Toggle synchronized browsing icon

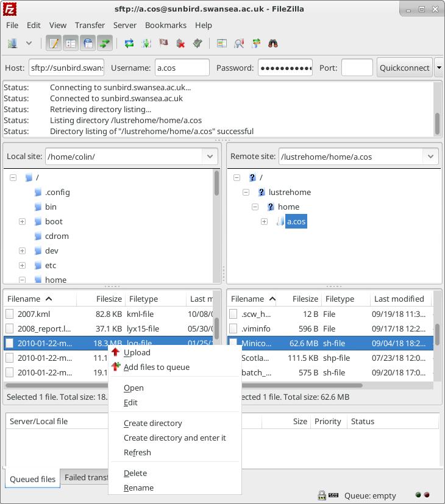click(256, 43)
